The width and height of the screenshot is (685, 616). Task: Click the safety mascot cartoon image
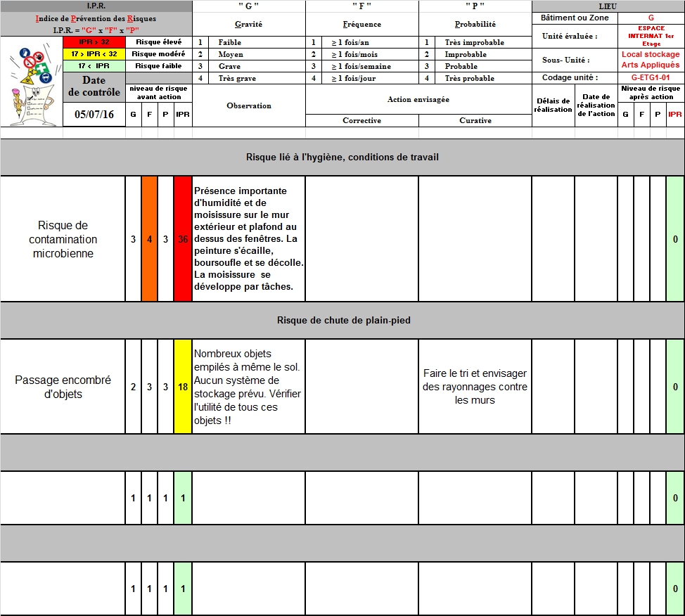(31, 81)
